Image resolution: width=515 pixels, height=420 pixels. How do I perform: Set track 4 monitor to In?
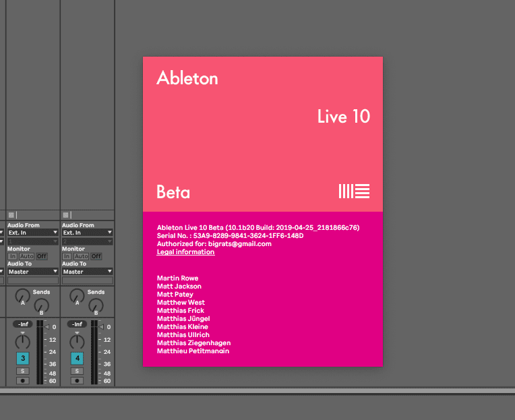(x=67, y=256)
